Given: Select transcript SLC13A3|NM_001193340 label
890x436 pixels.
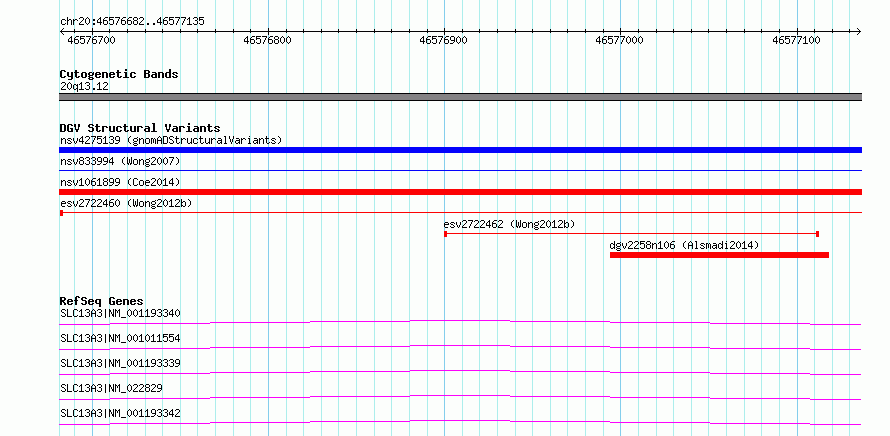Looking at the screenshot, I should (x=120, y=313).
